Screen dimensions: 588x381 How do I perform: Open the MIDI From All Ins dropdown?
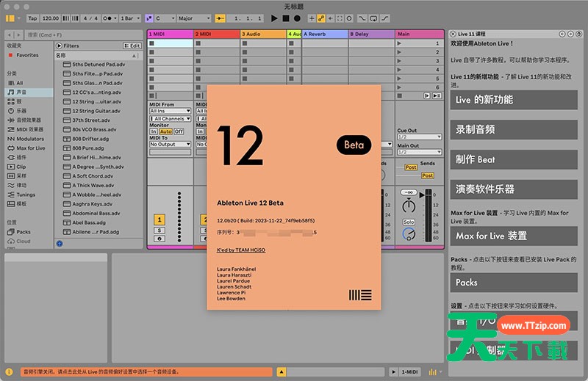(x=171, y=111)
